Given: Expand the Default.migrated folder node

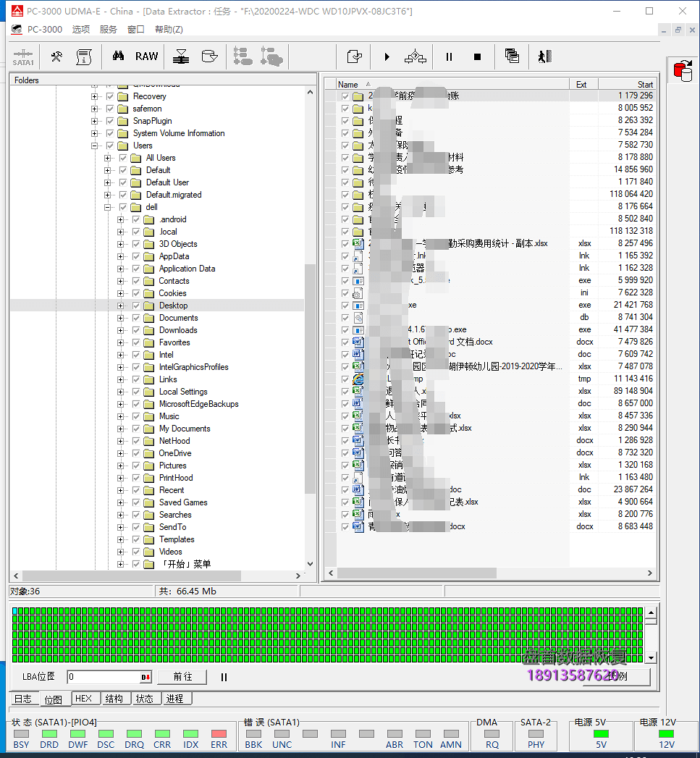Looking at the screenshot, I should (107, 195).
